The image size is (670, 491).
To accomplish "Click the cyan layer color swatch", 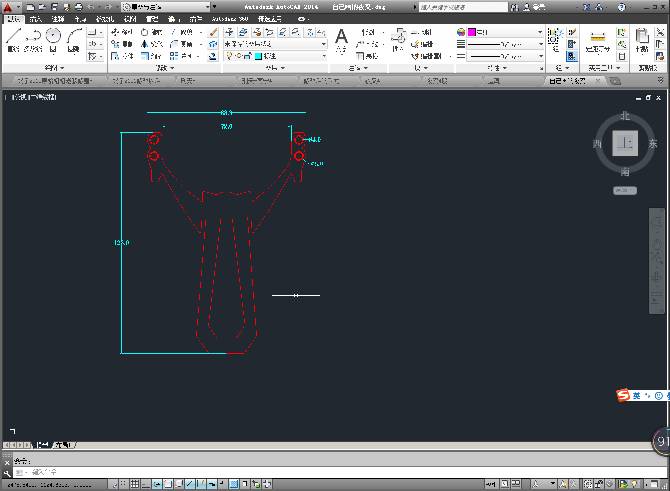I will (x=259, y=56).
